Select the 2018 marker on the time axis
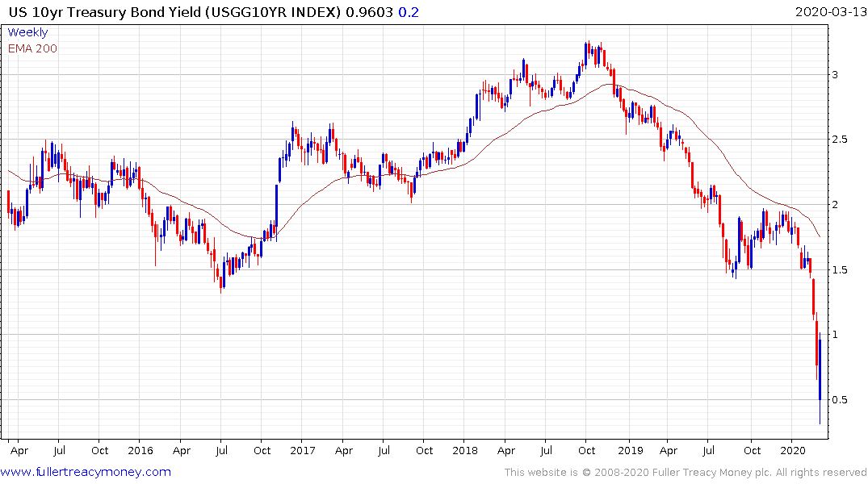Screen dimensions: 868x484 click(x=466, y=450)
